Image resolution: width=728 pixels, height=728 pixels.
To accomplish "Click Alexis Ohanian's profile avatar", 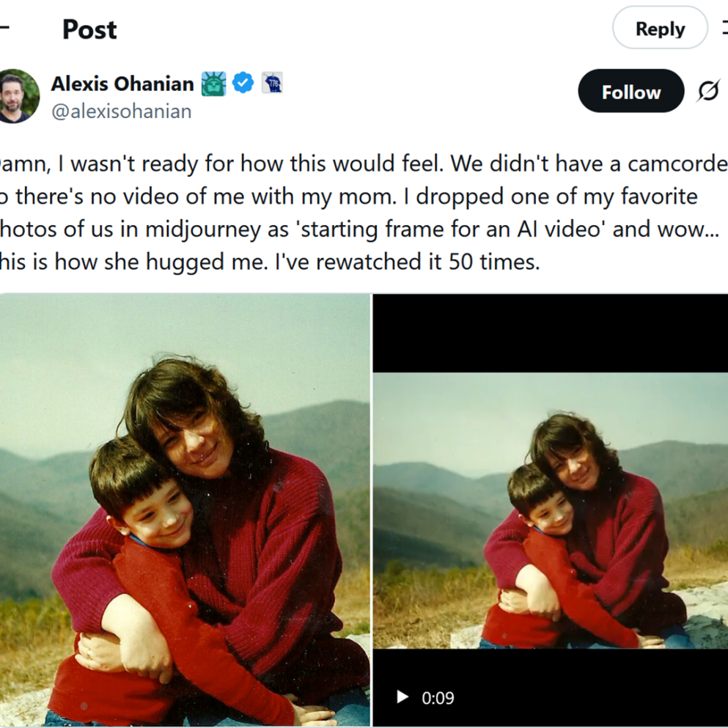I will click(18, 97).
